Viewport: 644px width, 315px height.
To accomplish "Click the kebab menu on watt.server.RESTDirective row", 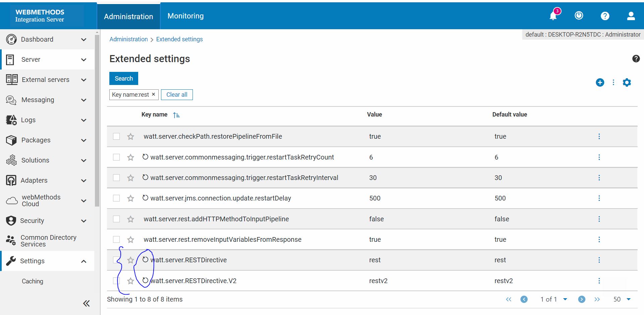I will click(x=599, y=260).
